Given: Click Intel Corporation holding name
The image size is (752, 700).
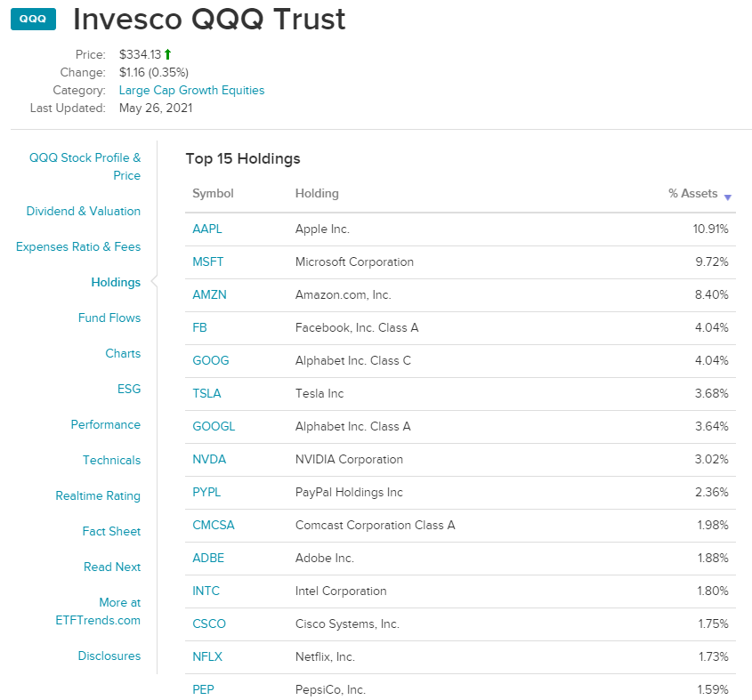Looking at the screenshot, I should tap(341, 591).
